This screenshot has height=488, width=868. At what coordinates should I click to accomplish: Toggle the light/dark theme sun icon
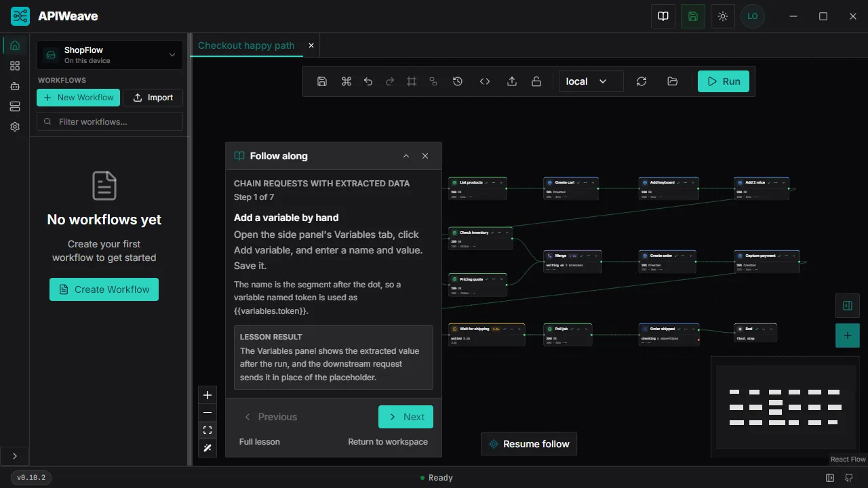tap(723, 16)
